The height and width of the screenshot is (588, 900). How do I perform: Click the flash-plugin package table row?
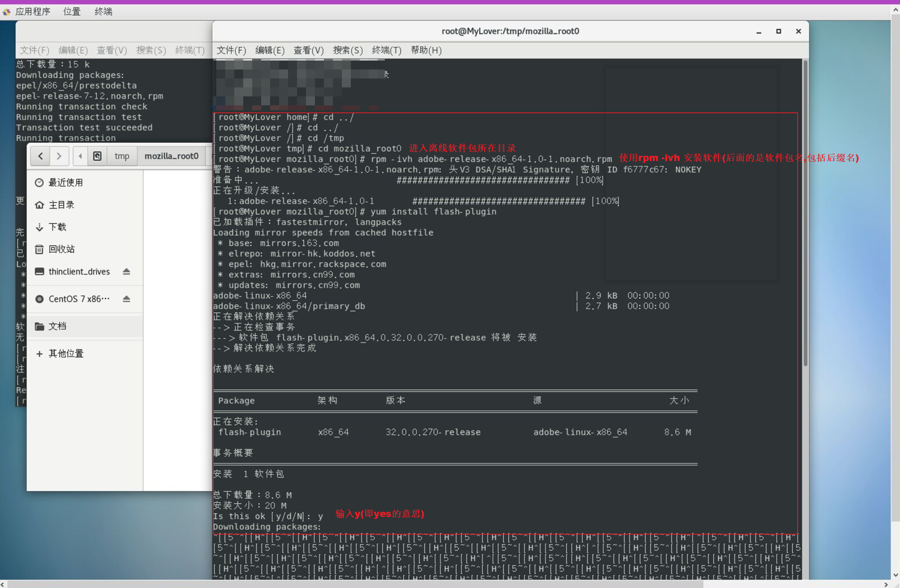pyautogui.click(x=455, y=432)
